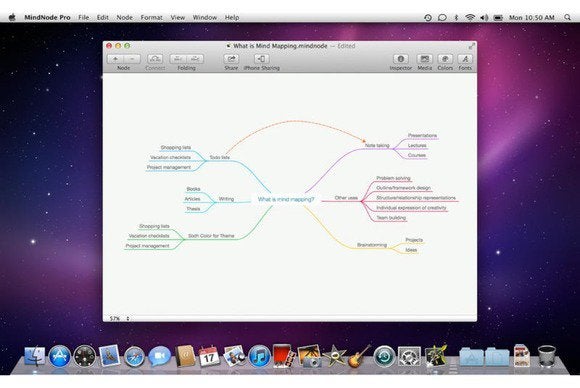580x388 pixels.
Task: Click the Connect toolbar icon
Action: 155,59
